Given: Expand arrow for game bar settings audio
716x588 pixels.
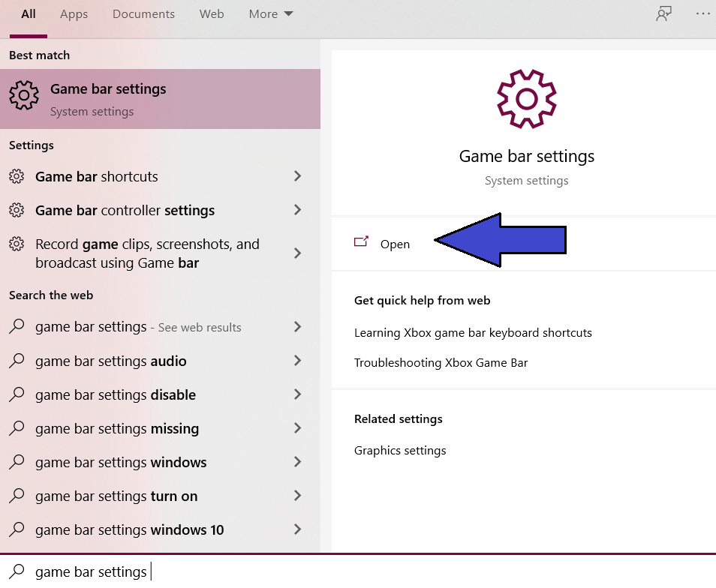Looking at the screenshot, I should coord(297,360).
